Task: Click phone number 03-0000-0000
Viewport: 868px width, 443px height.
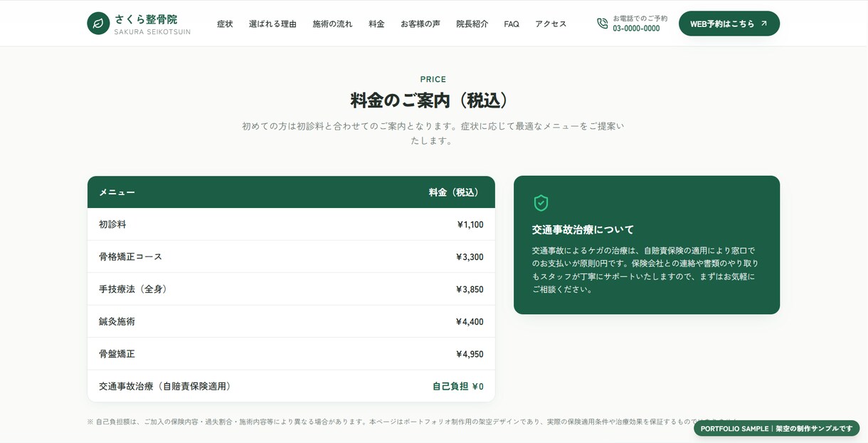Action: click(x=636, y=28)
